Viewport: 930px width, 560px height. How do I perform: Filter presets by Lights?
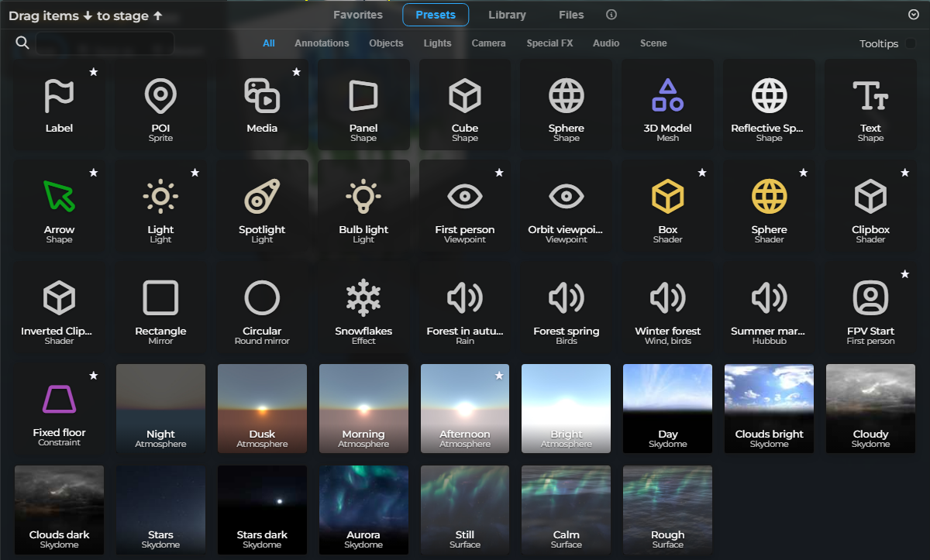pyautogui.click(x=437, y=43)
